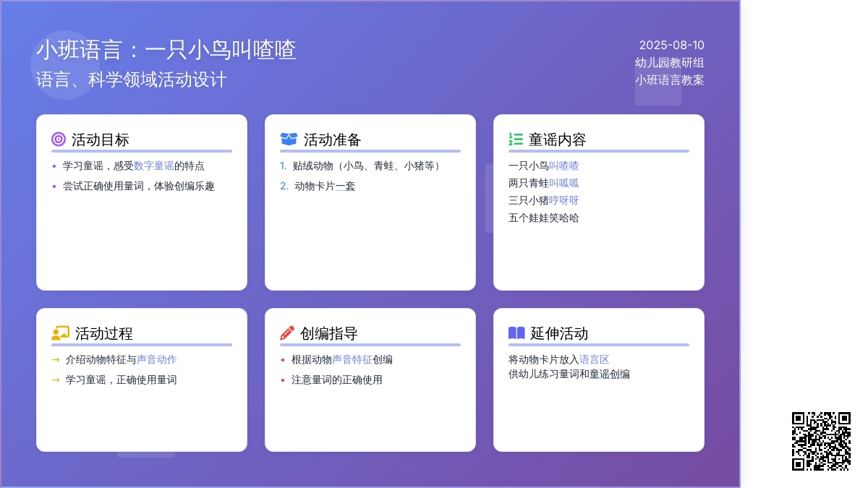Click the 创编指导 heading

click(x=329, y=333)
